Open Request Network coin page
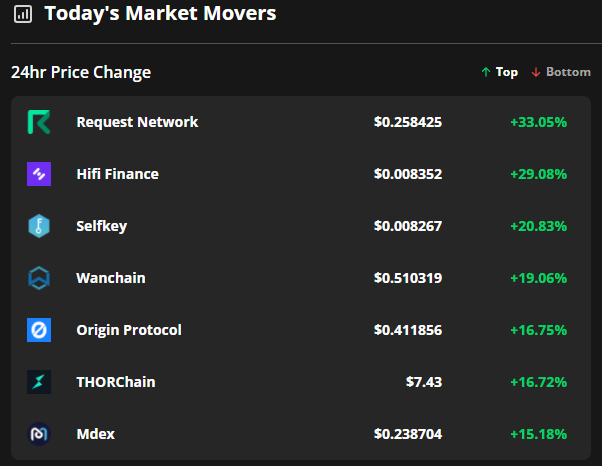The width and height of the screenshot is (602, 466). tap(137, 122)
